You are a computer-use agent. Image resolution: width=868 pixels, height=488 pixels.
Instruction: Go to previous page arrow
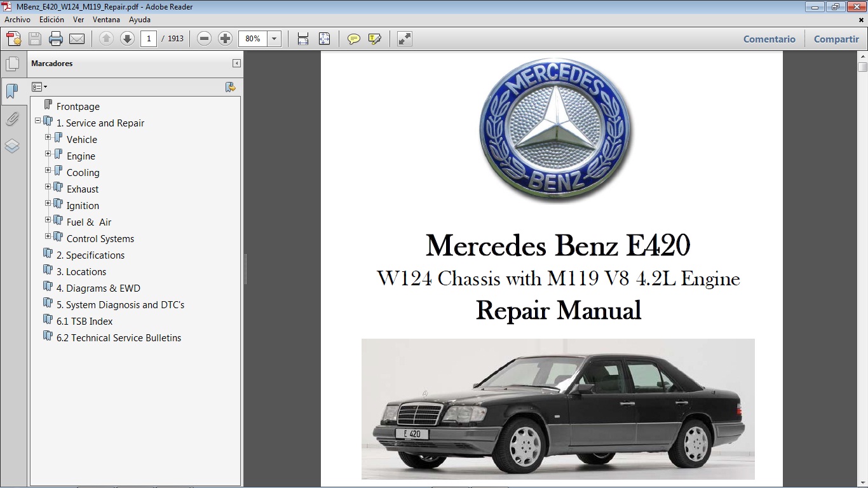click(107, 39)
